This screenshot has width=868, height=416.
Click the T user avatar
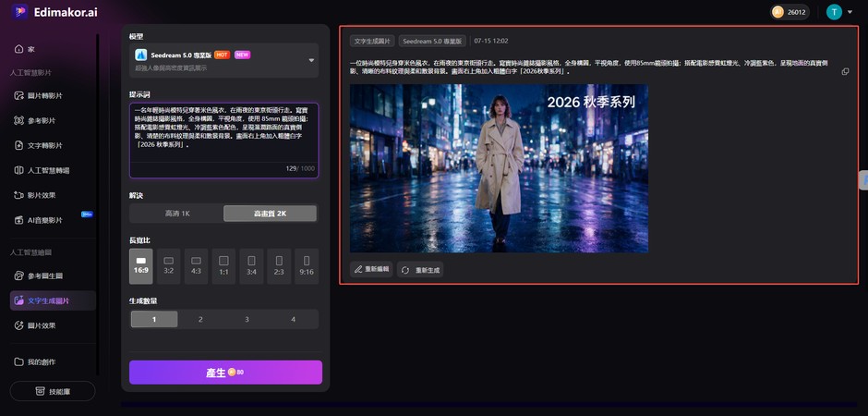click(834, 12)
